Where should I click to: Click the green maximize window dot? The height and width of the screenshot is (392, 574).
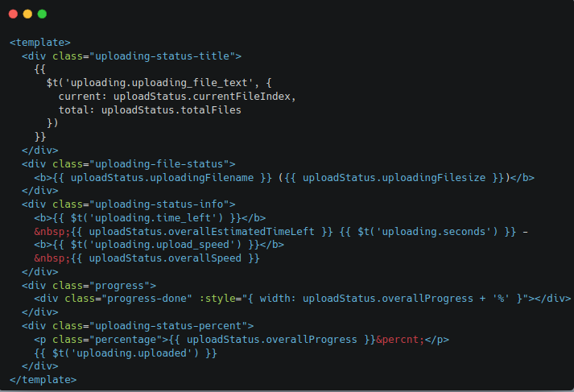click(42, 14)
